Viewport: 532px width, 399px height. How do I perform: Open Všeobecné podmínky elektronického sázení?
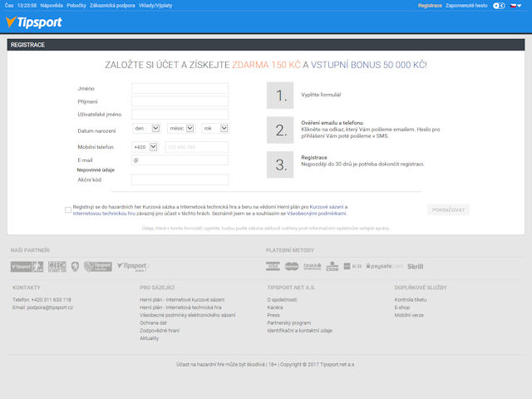click(x=188, y=315)
